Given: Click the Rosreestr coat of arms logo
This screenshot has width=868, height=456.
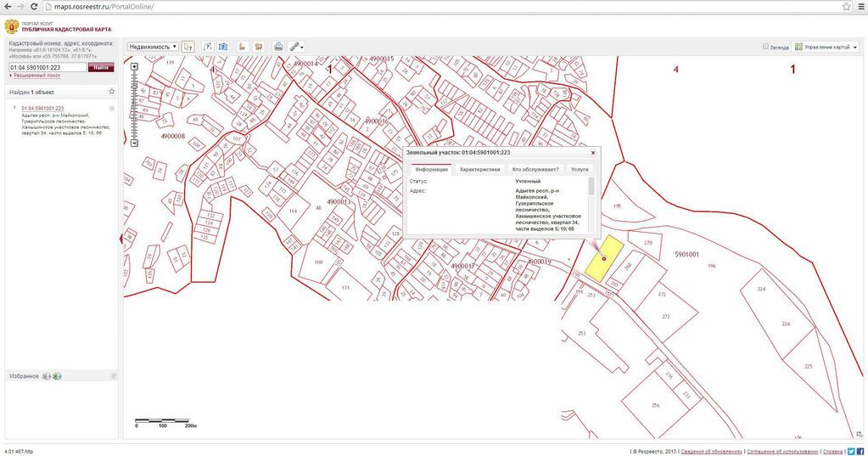Looking at the screenshot, I should click(12, 26).
